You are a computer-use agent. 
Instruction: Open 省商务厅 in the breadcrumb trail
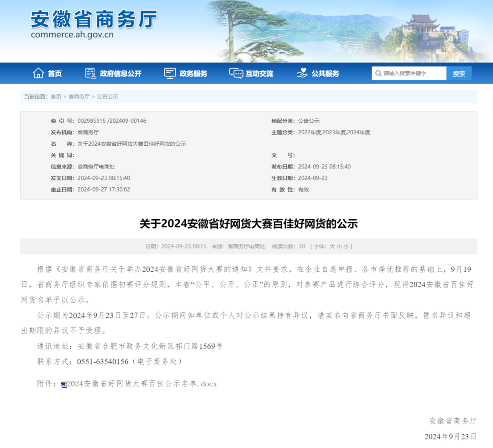tap(79, 97)
